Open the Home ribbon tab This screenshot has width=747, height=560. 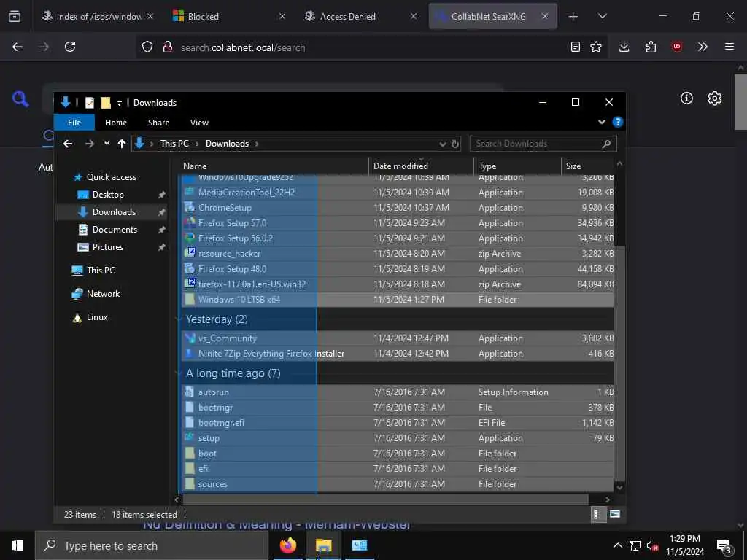[116, 122]
